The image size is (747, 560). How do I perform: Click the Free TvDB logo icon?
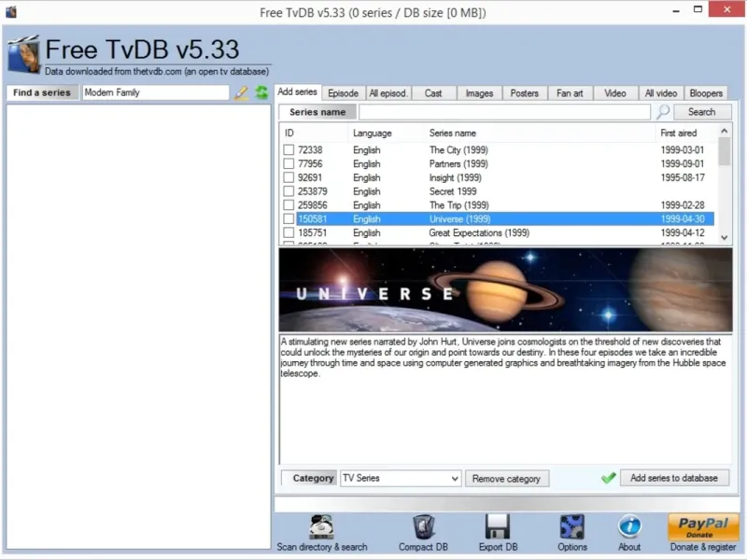(24, 54)
